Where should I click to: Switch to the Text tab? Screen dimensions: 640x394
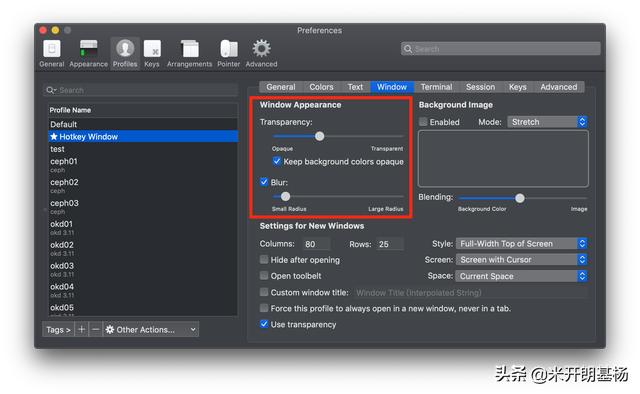355,87
